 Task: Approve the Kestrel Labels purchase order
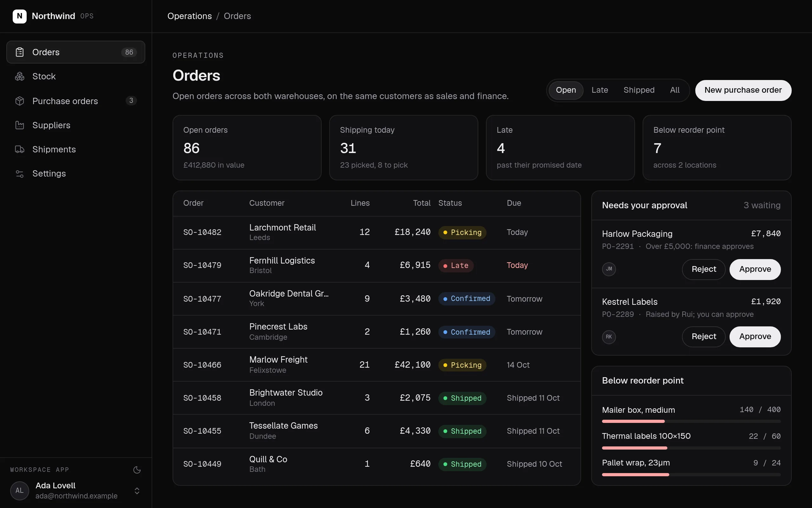tap(755, 337)
